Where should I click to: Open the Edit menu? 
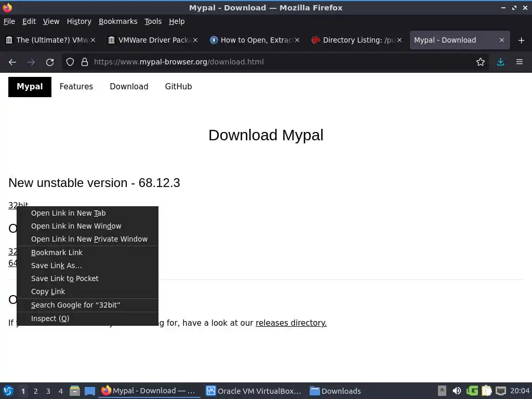coord(29,21)
